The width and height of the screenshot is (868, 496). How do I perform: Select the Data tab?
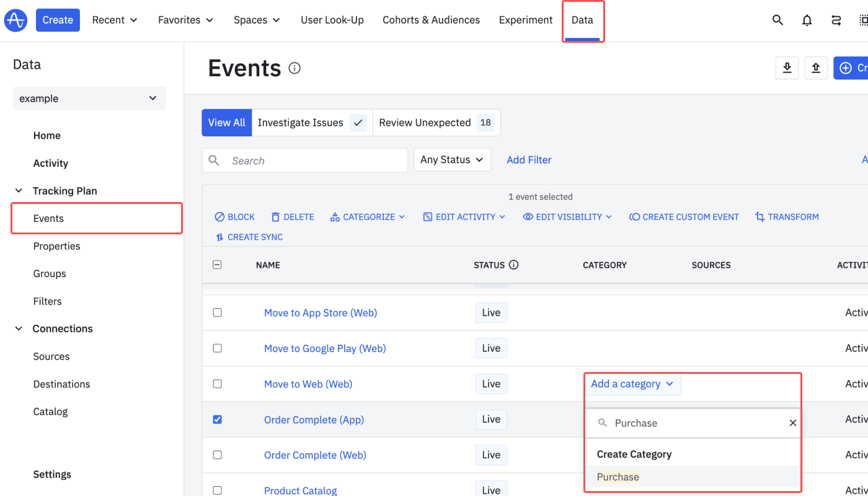point(582,20)
